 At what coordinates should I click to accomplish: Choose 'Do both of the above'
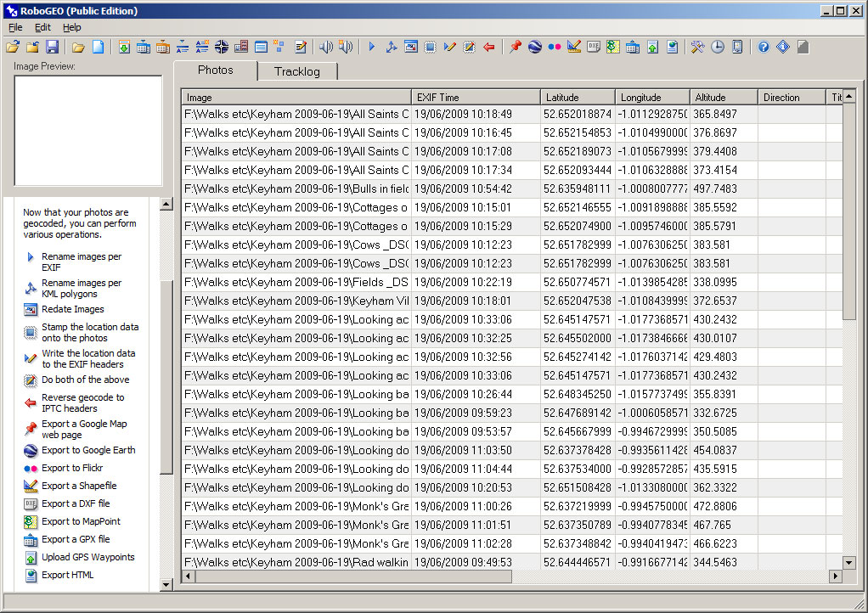point(85,380)
